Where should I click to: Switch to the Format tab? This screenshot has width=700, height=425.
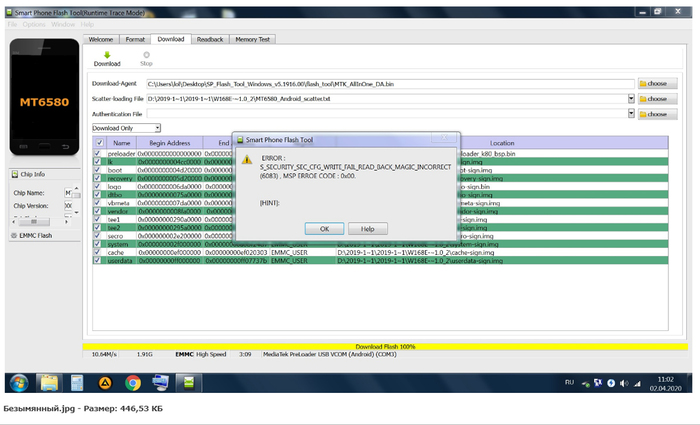click(135, 39)
